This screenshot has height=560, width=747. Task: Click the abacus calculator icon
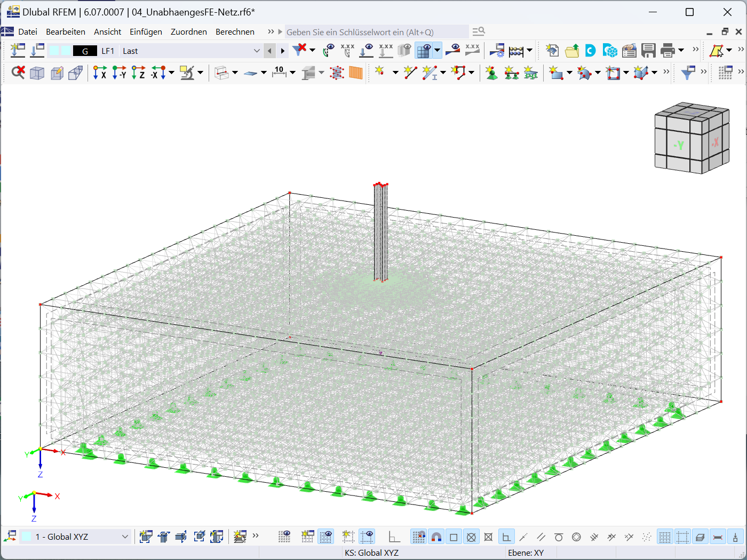tap(516, 51)
